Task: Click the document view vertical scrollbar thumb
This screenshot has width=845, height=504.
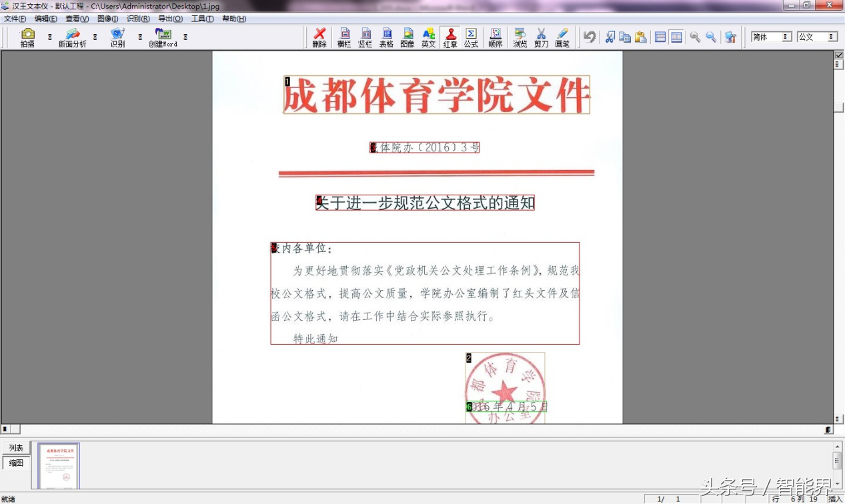Action: coord(838,107)
